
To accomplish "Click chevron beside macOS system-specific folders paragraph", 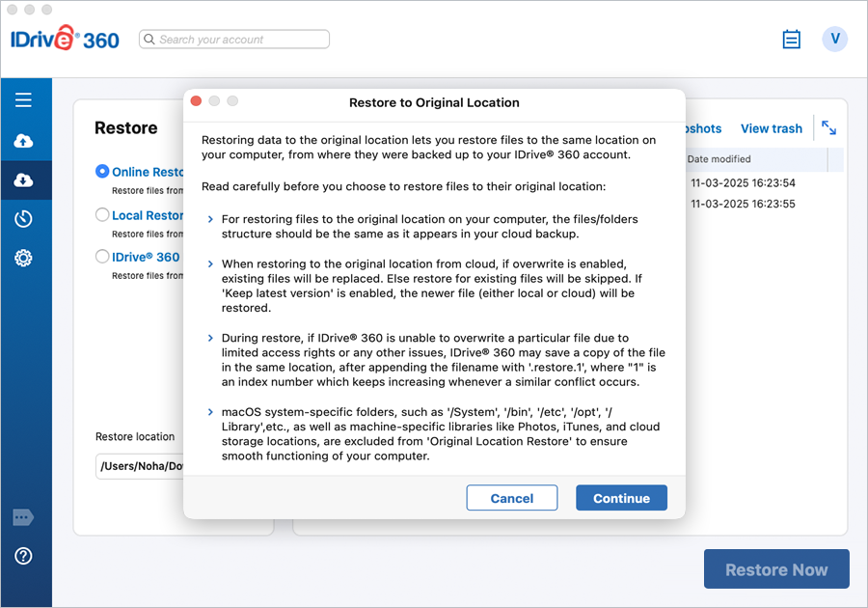I will tap(210, 412).
